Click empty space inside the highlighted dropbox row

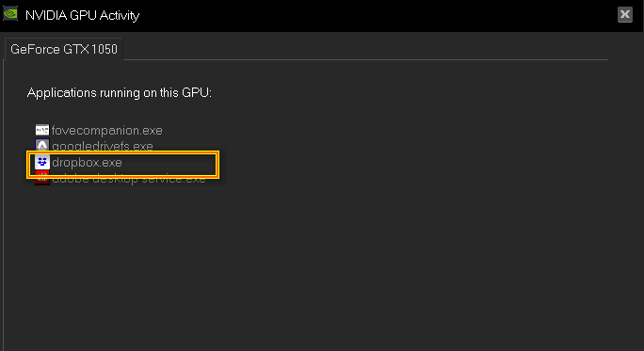click(169, 164)
